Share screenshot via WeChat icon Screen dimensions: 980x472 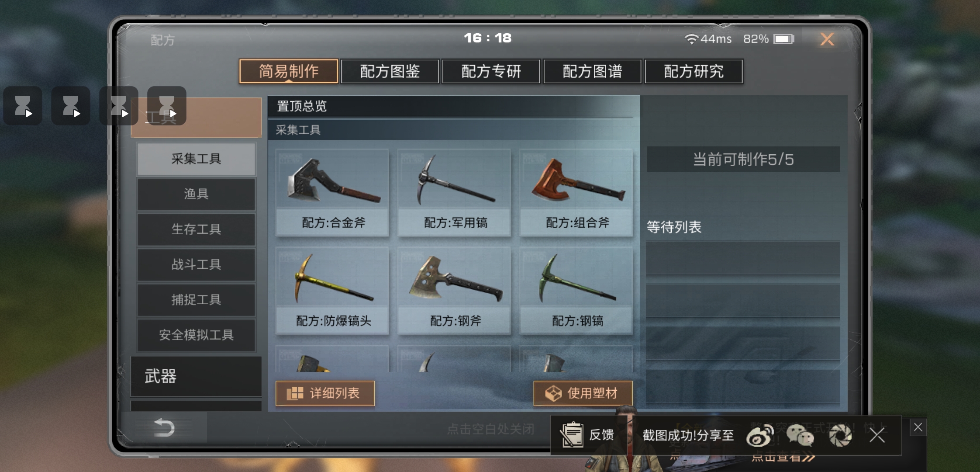(800, 435)
